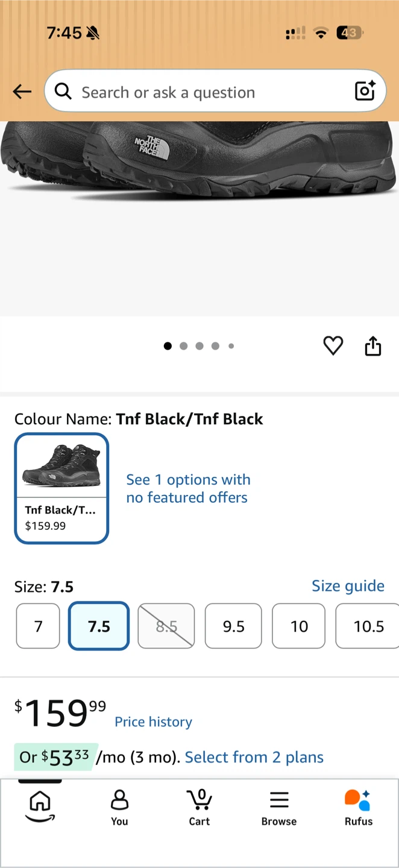Select size 10
Image resolution: width=399 pixels, height=868 pixels.
(x=299, y=626)
